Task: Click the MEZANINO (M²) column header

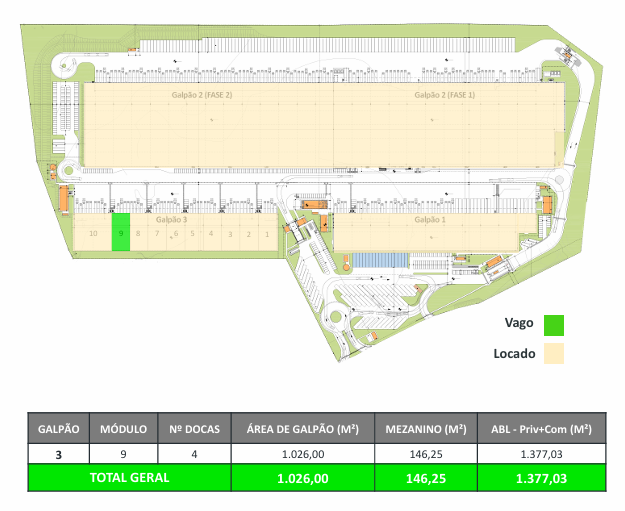Action: click(x=425, y=428)
